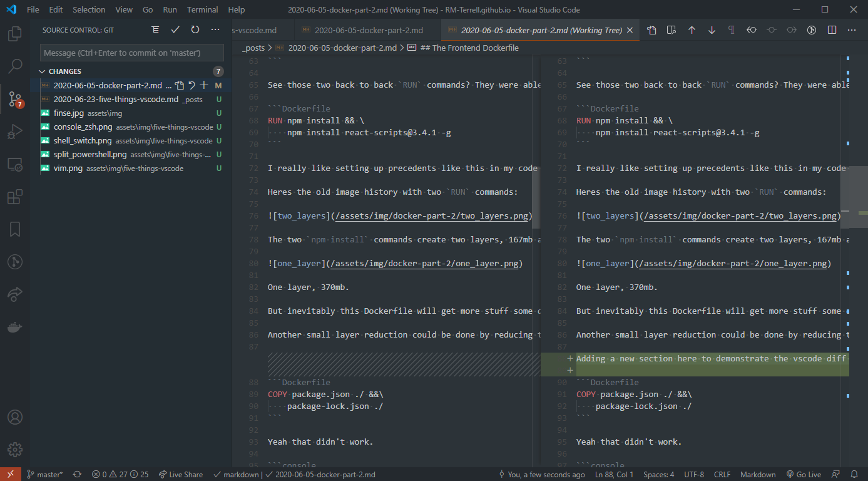The height and width of the screenshot is (481, 868).
Task: Toggle whitespace trimming pilcrow icon
Action: click(x=732, y=30)
